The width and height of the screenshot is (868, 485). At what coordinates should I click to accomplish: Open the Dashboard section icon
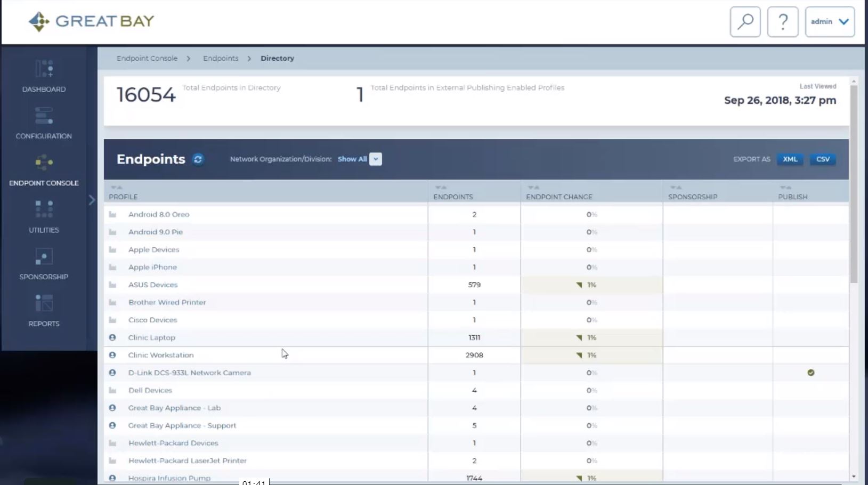click(x=44, y=69)
